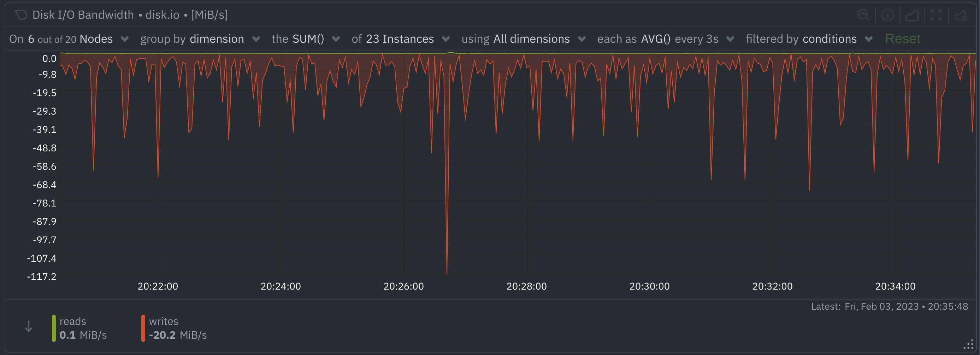Click the green reads color swatch
980x355 pixels.
54,328
